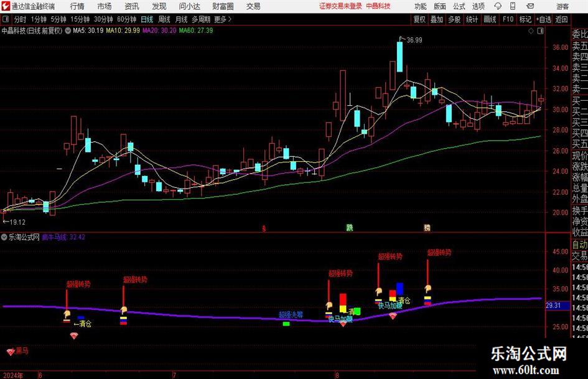This screenshot has height=379, width=588.
Task: Open the mail envelope icon
Action: (x=530, y=6)
